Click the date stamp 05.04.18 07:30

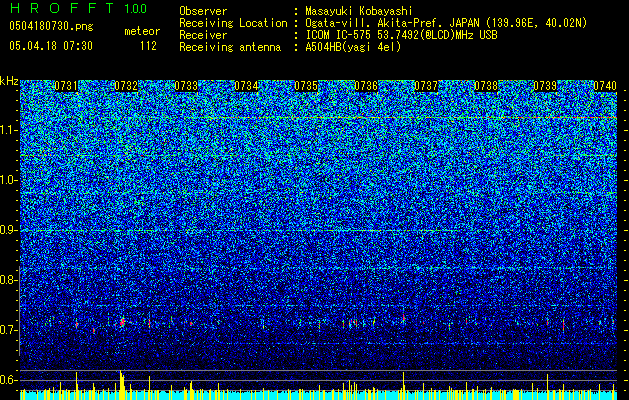click(x=51, y=46)
